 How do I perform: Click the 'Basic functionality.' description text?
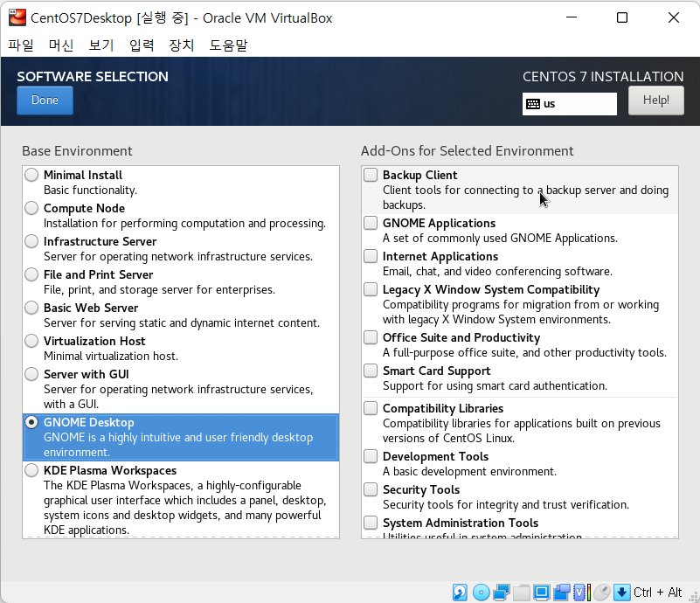tap(90, 191)
